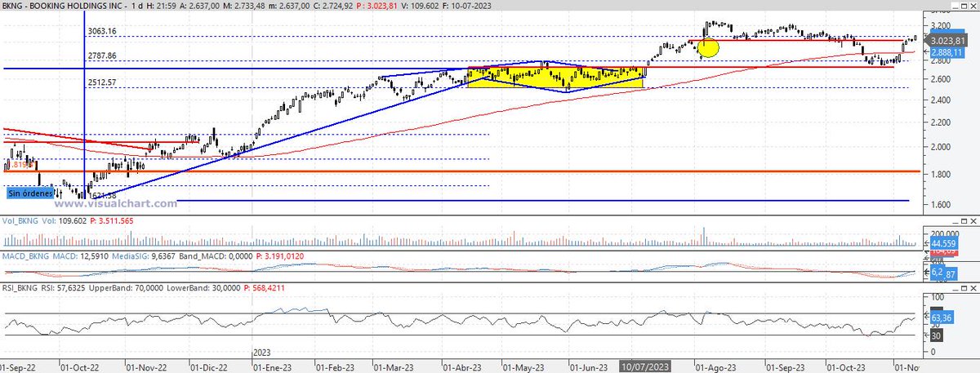
Task: Click the 1621.58 low price label
Action: (x=101, y=196)
